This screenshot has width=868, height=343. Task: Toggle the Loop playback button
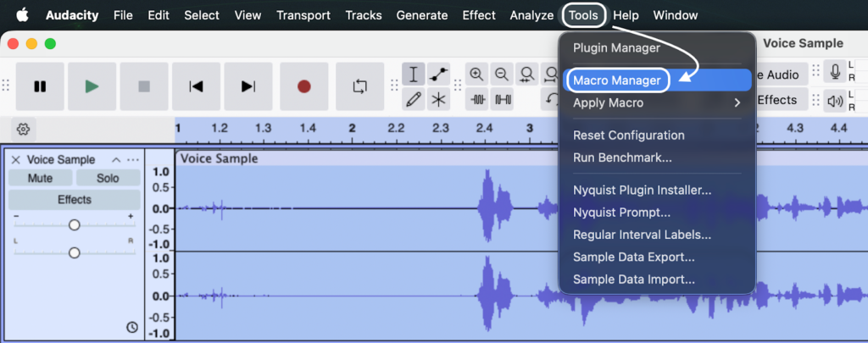pos(359,86)
